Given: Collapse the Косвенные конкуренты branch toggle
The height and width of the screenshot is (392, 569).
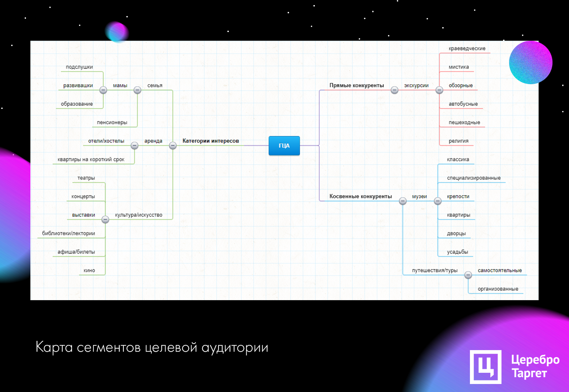Looking at the screenshot, I should pyautogui.click(x=403, y=201).
